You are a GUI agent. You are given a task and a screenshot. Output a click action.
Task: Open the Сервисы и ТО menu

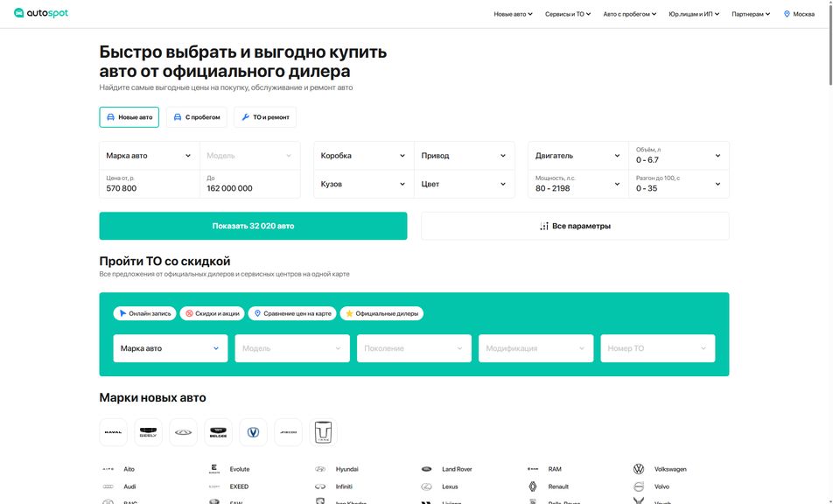(x=568, y=14)
